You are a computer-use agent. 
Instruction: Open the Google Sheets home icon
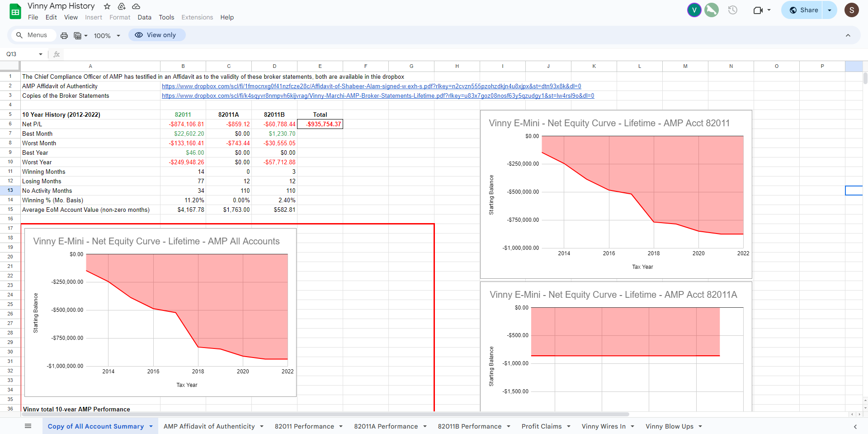point(15,12)
